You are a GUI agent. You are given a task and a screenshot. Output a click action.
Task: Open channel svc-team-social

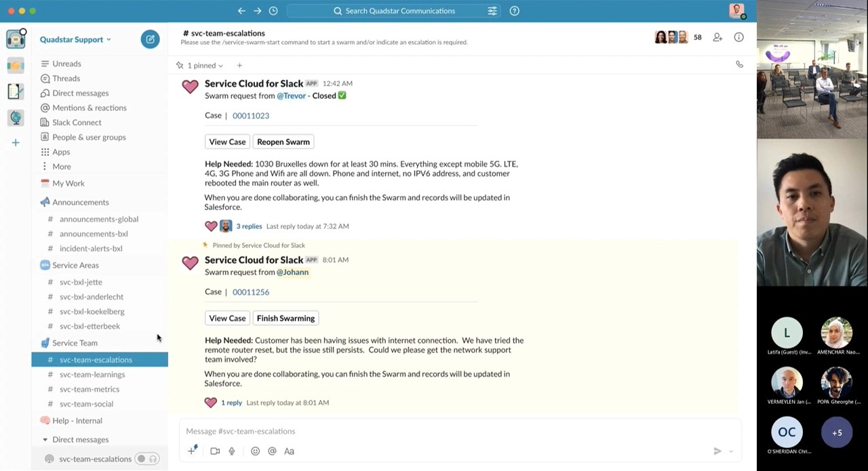86,404
